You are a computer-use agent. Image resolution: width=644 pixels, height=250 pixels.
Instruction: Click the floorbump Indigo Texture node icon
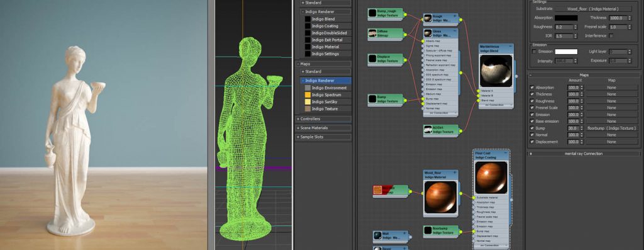click(x=428, y=230)
